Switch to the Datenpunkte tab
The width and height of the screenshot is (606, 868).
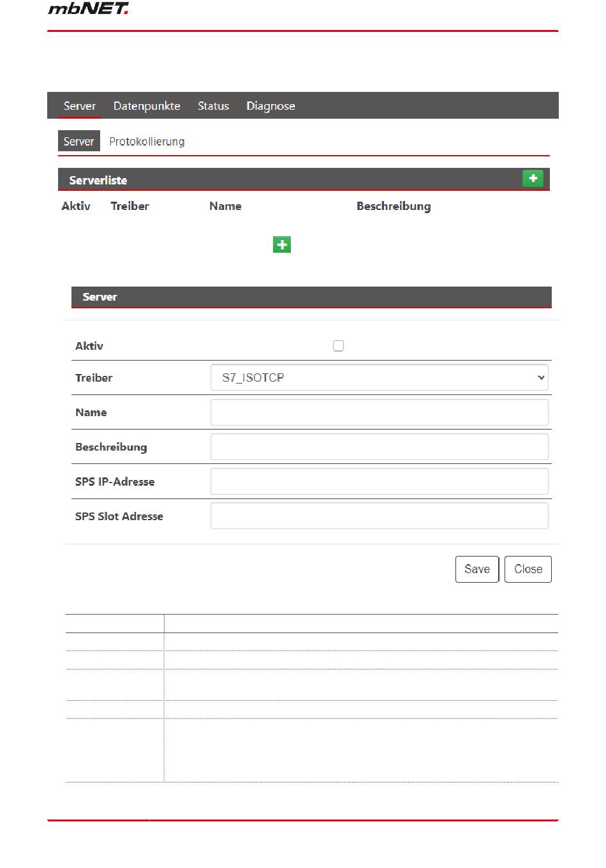pos(147,106)
